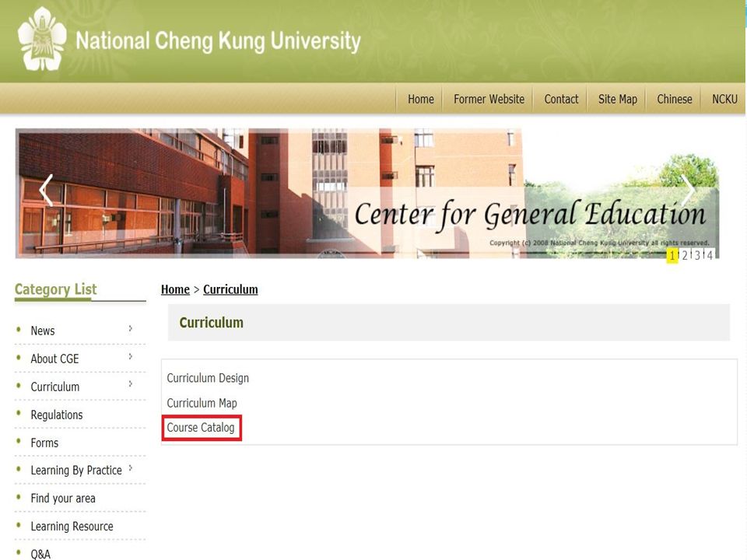Open Former Website navigation item
This screenshot has height=560, width=747.
pyautogui.click(x=489, y=99)
